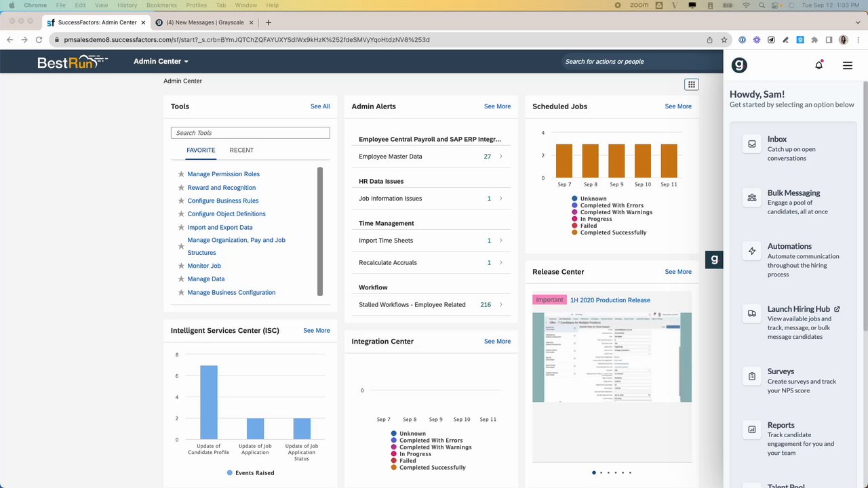Click See All in Tools
Viewport: 868px width, 488px height.
click(x=320, y=106)
